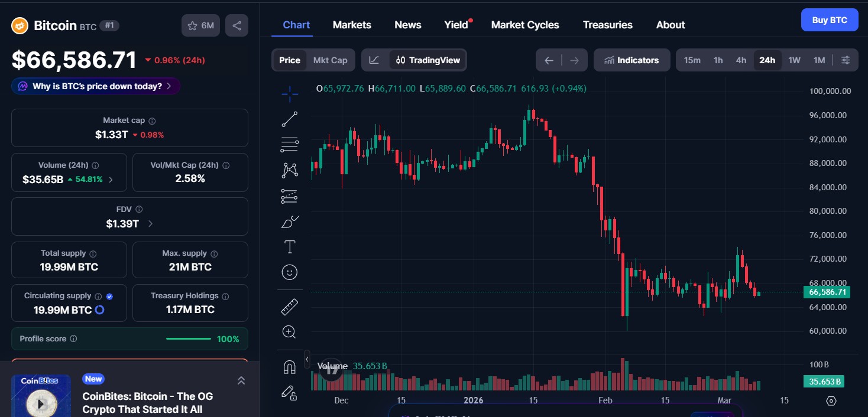Screen dimensions: 868x417
Task: Select the trend line drawing tool
Action: [289, 119]
